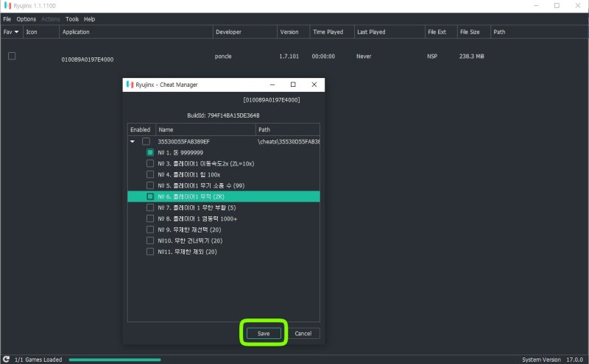Click the Path column header in main window
589x364 pixels.
tap(540, 32)
